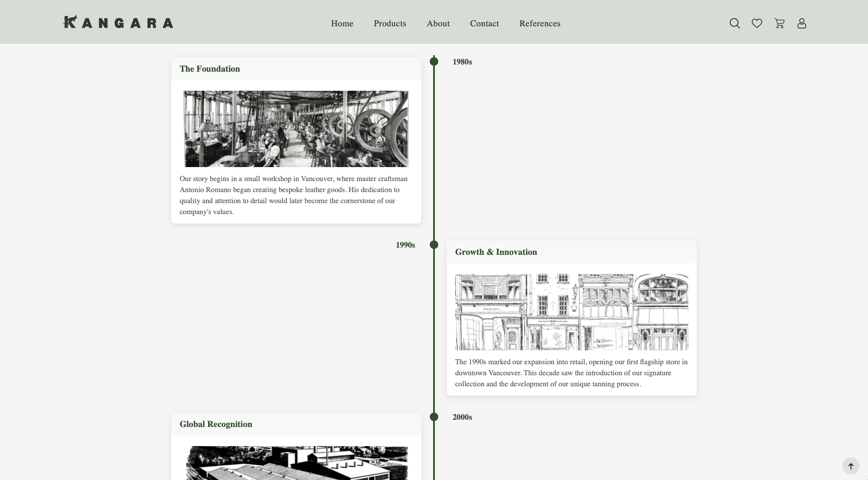This screenshot has width=868, height=480.
Task: Click the storefront sketch illustration
Action: coord(572,312)
